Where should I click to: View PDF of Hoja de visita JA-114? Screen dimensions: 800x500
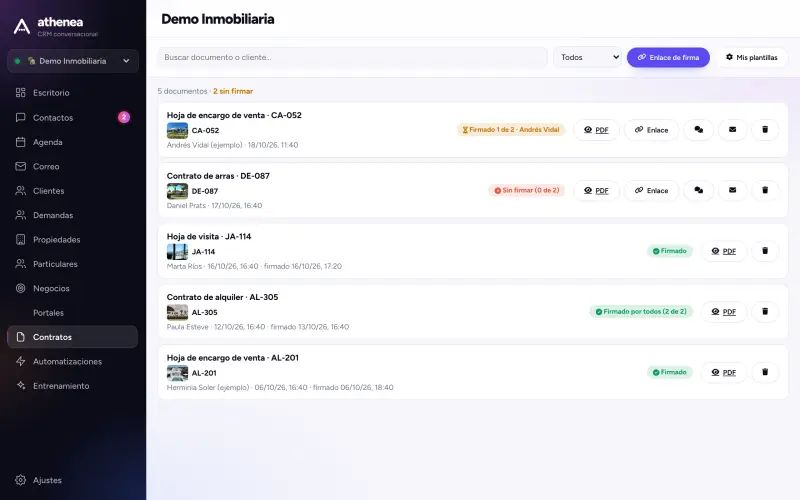click(723, 251)
